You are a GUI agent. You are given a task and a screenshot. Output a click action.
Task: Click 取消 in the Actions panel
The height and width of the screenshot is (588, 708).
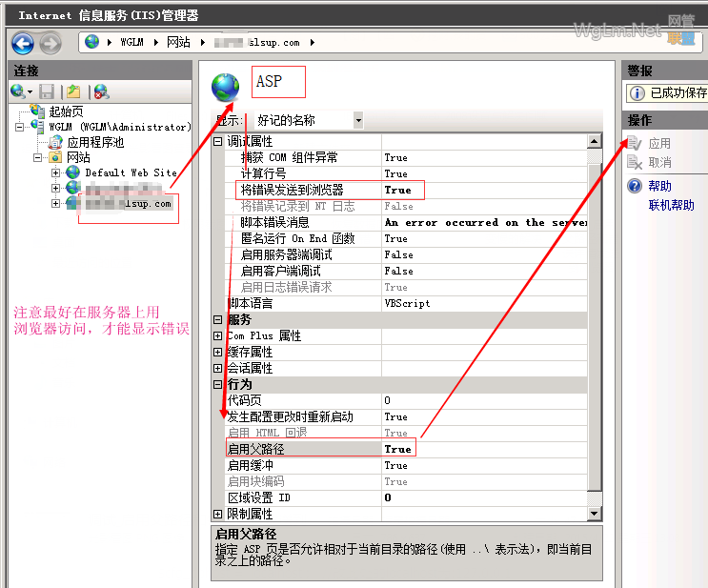pos(659,162)
